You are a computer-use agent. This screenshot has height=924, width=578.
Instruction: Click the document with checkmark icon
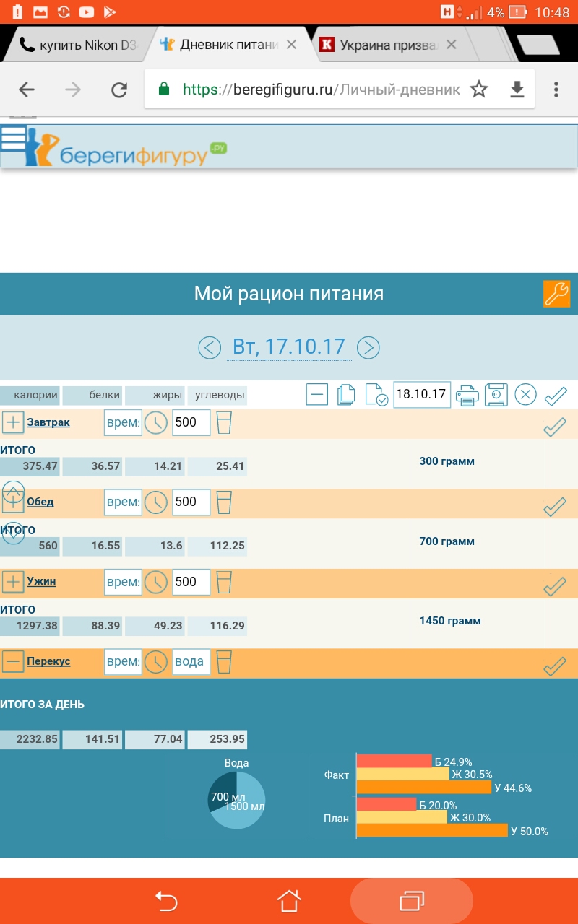pos(376,395)
